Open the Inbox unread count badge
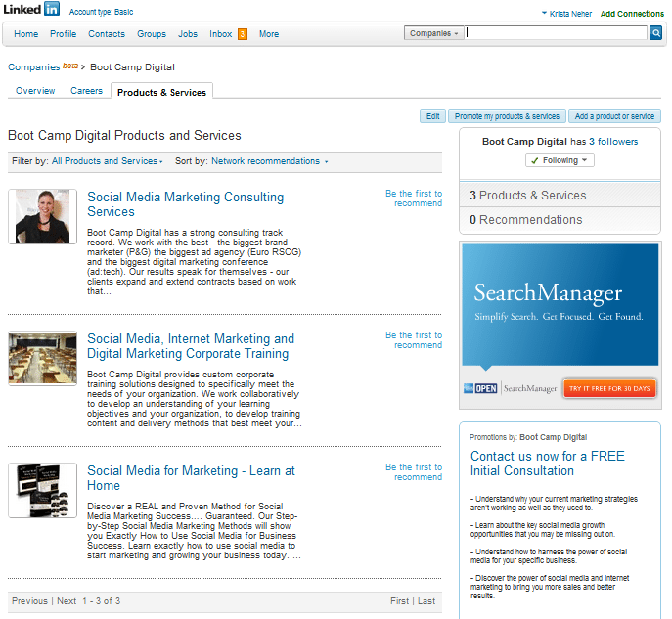672x619 pixels. (x=242, y=34)
